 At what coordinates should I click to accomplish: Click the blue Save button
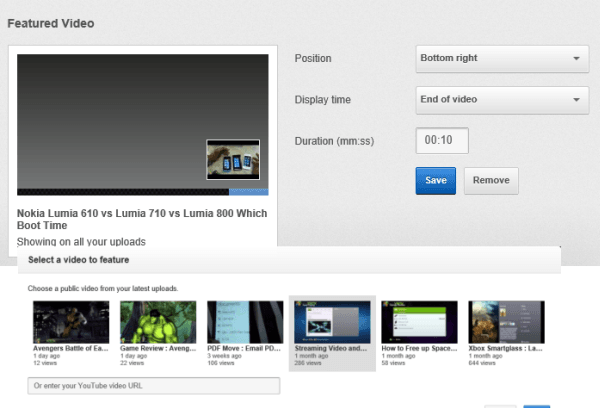(435, 181)
